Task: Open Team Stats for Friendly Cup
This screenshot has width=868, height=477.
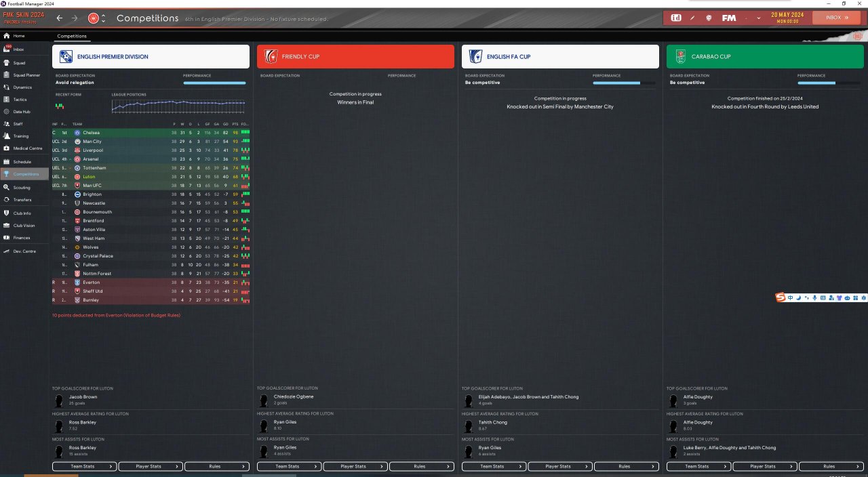Action: coord(289,466)
